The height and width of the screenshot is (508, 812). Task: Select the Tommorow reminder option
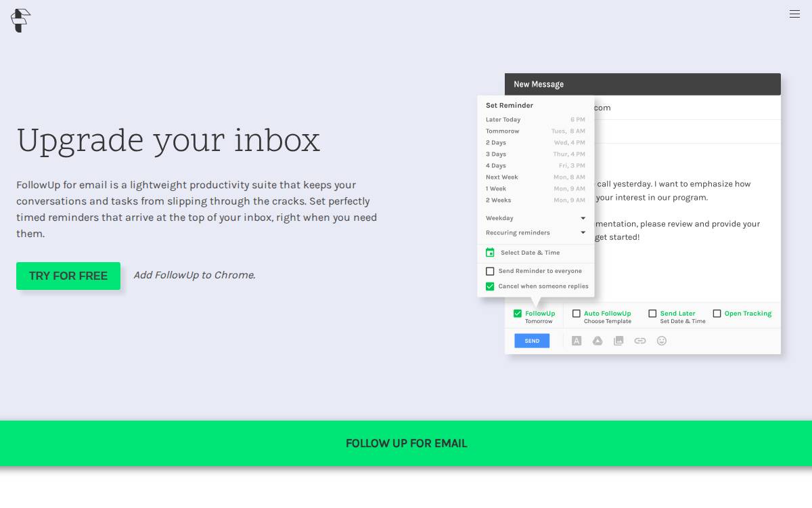click(535, 131)
